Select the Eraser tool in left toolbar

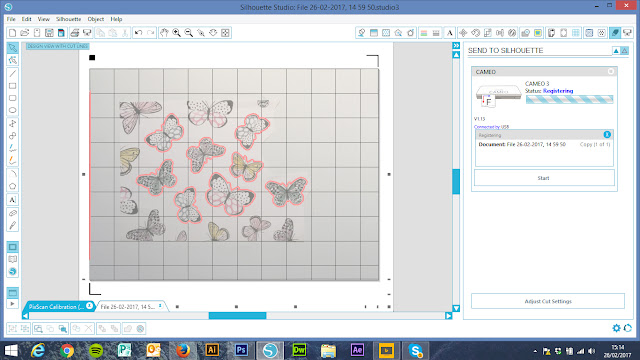(13, 213)
